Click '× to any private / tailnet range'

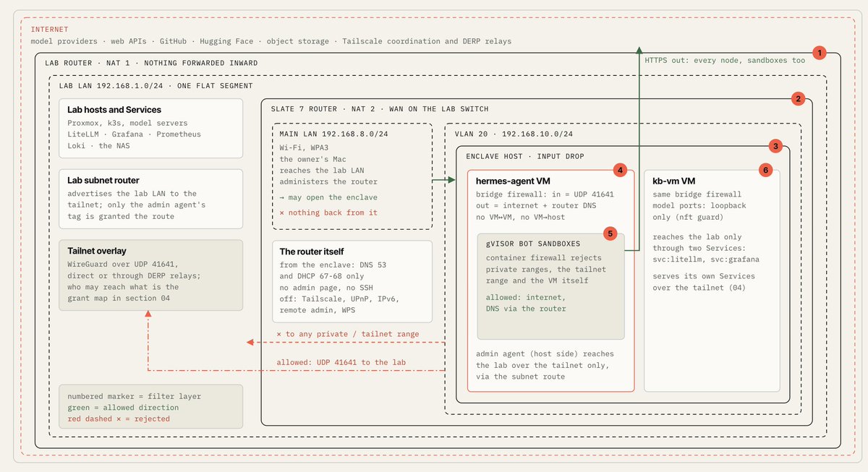tap(348, 334)
